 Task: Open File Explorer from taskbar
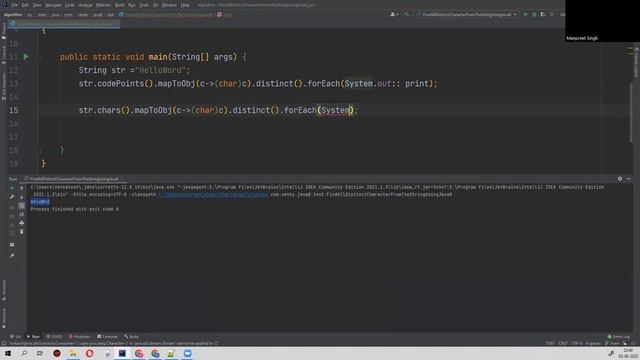[x=73, y=353]
